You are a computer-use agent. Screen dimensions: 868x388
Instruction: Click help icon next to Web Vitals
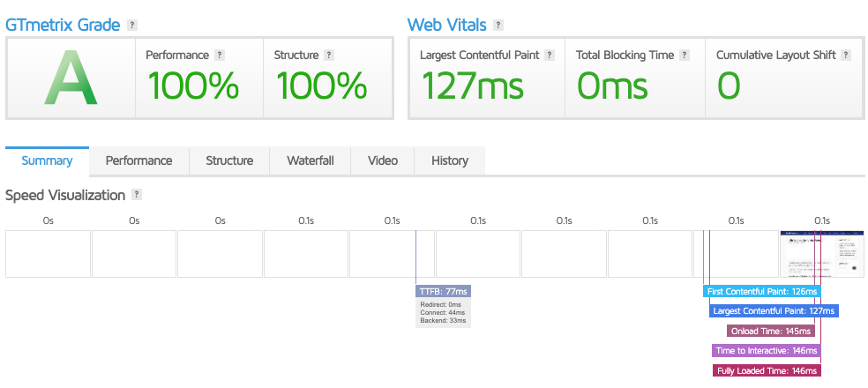tap(498, 25)
